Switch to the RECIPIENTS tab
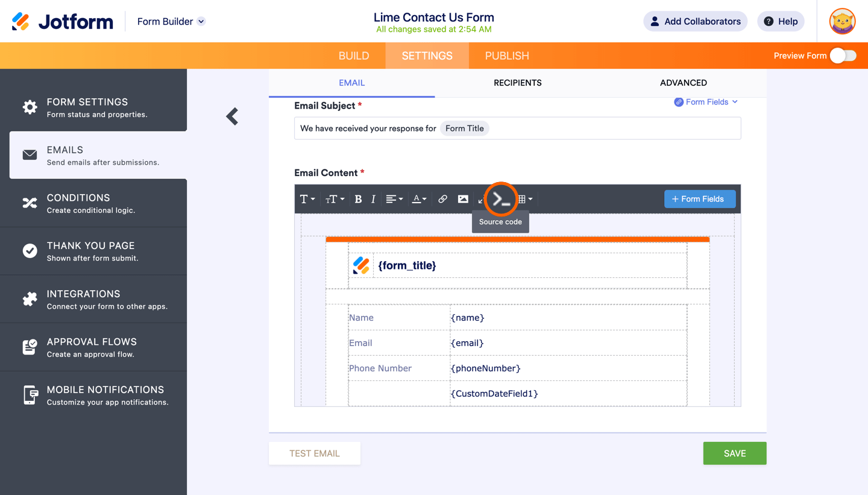This screenshot has height=495, width=868. [518, 83]
